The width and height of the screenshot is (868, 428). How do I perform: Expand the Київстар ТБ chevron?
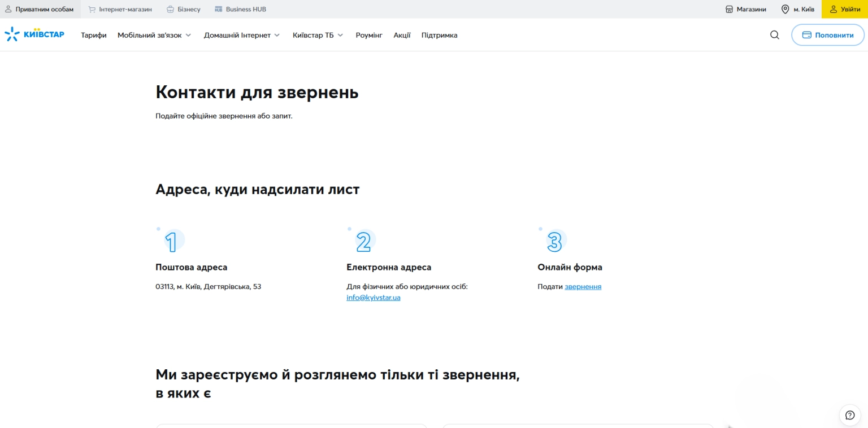[340, 35]
